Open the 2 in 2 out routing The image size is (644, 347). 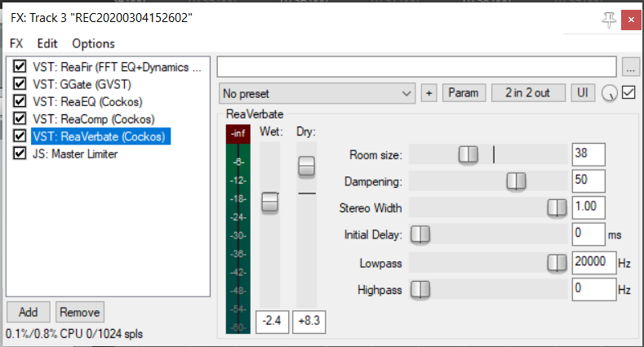point(528,93)
